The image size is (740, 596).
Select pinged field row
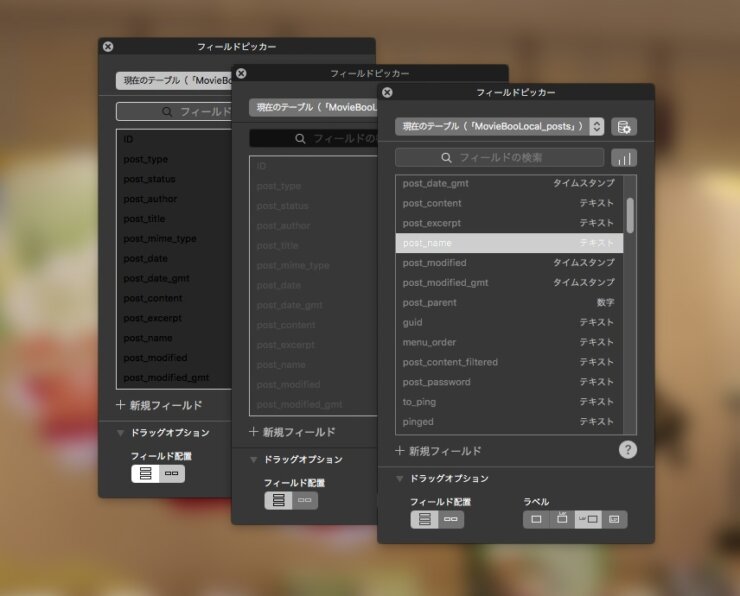509,421
